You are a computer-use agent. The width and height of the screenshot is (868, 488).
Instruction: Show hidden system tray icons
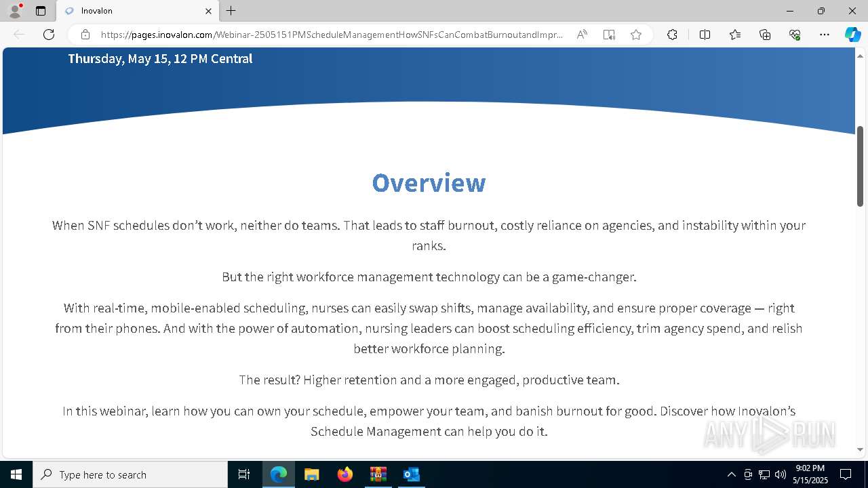point(731,474)
